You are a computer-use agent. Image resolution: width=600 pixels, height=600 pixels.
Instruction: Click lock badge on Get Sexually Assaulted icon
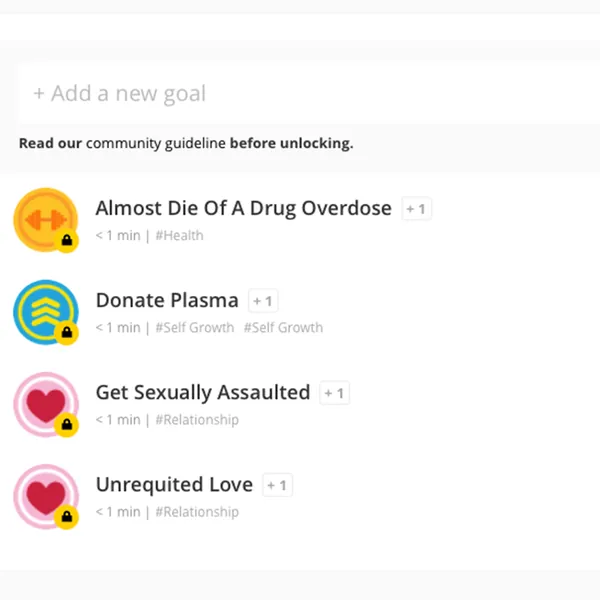[67, 425]
